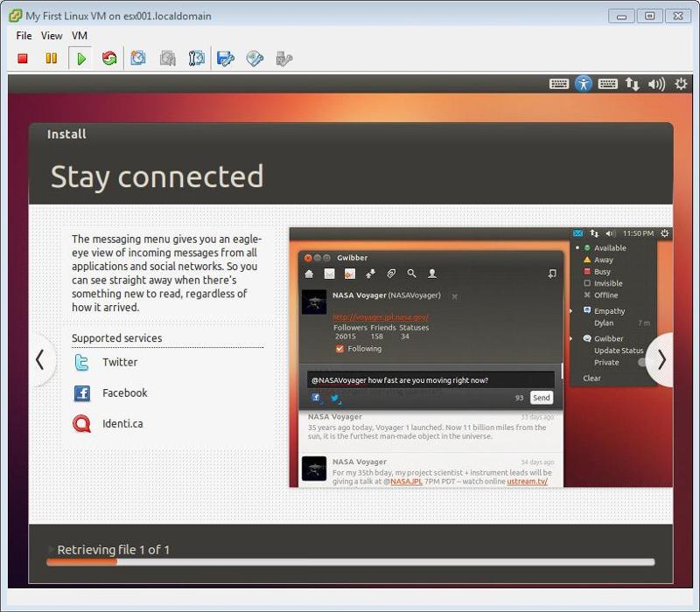The width and height of the screenshot is (700, 612).
Task: Click the Identi.ca red bubble icon
Action: pos(81,424)
